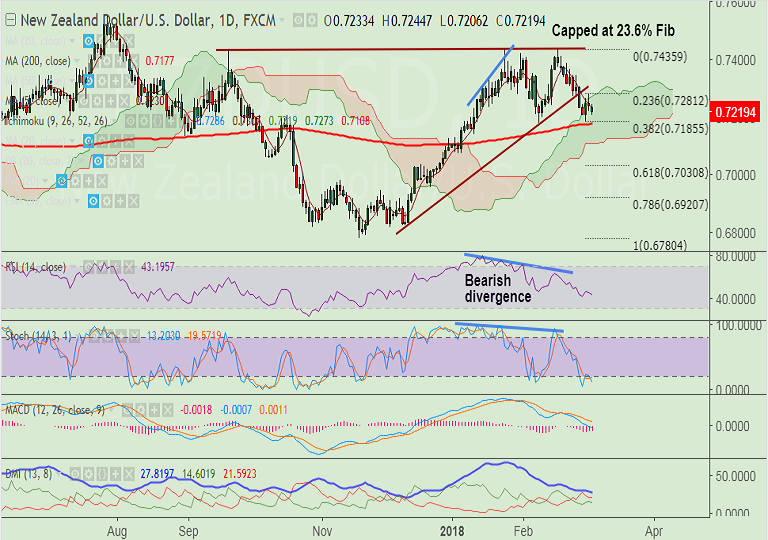This screenshot has height=540, width=768.
Task: Click the NZD/USD symbol title
Action: [148, 20]
